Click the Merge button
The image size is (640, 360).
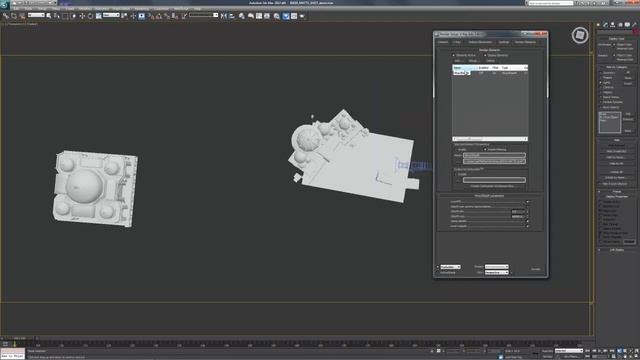(473, 61)
